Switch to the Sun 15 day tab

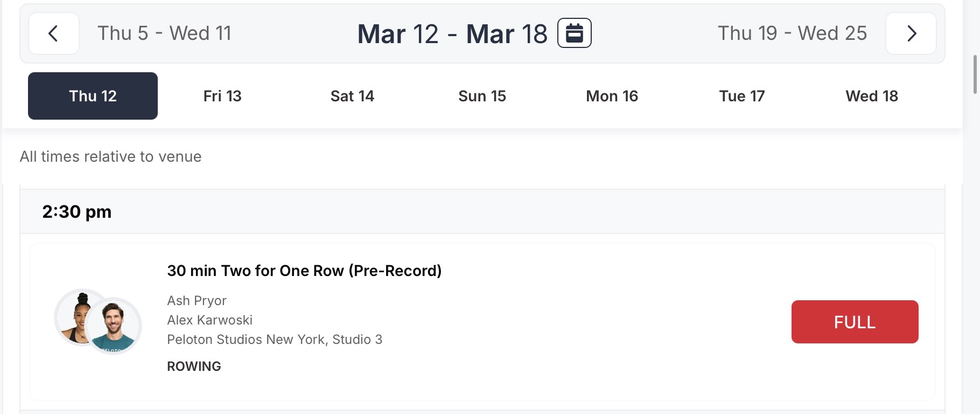[x=482, y=96]
